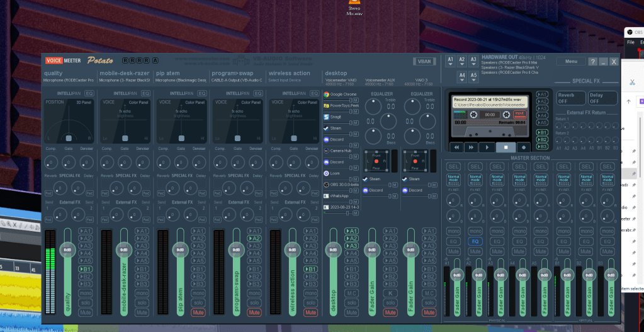Disable the blue EQ on A2 master bus
The height and width of the screenshot is (332, 644).
[475, 242]
